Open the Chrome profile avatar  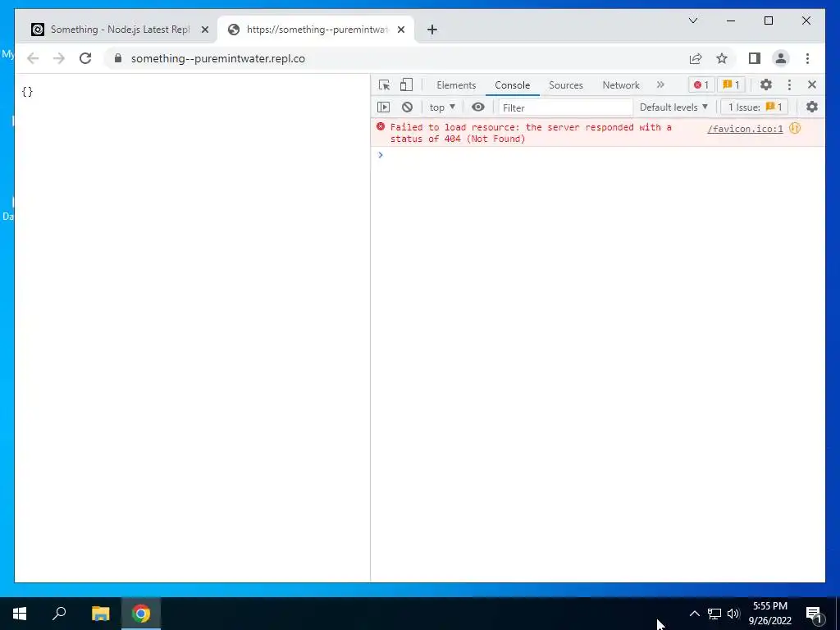click(781, 58)
